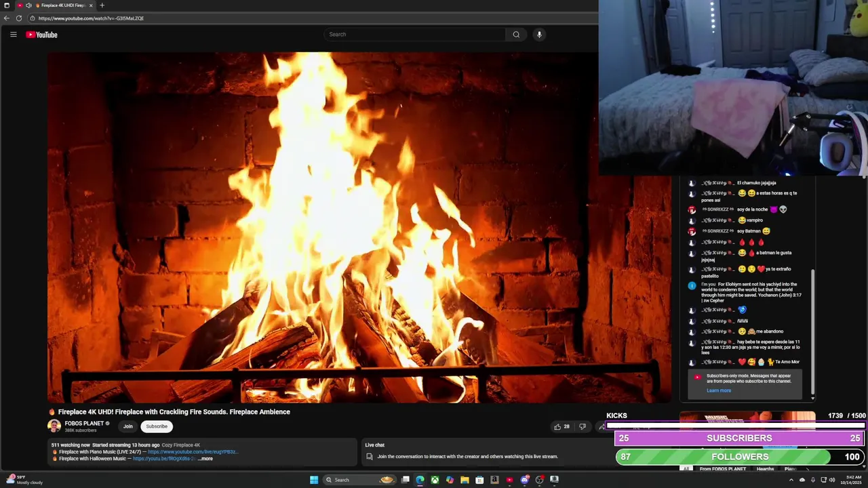Dislike the video with thumbs down
Image resolution: width=868 pixels, height=488 pixels.
click(582, 426)
